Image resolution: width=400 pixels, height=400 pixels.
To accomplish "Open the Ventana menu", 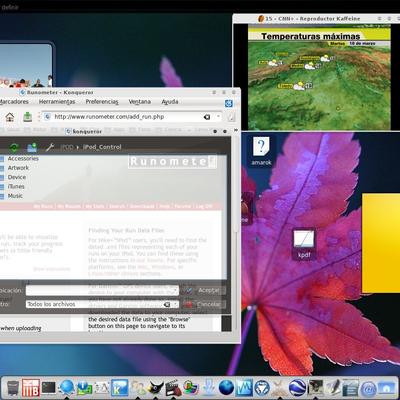I will click(140, 102).
